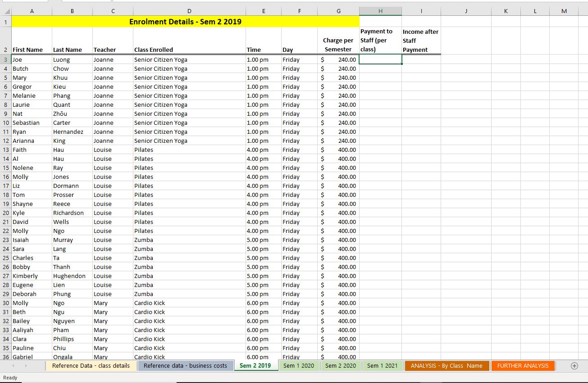Viewport: 588px width, 383px height.
Task: Select the last name cell Lang
Action: [x=72, y=249]
